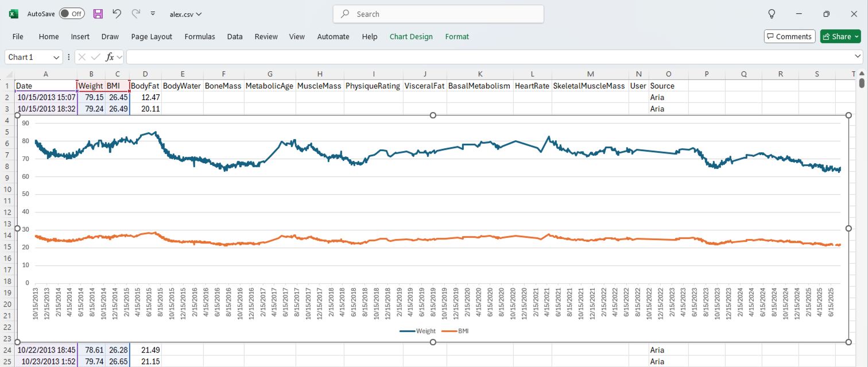Select row 1 header
The height and width of the screenshot is (367, 868).
pos(7,86)
